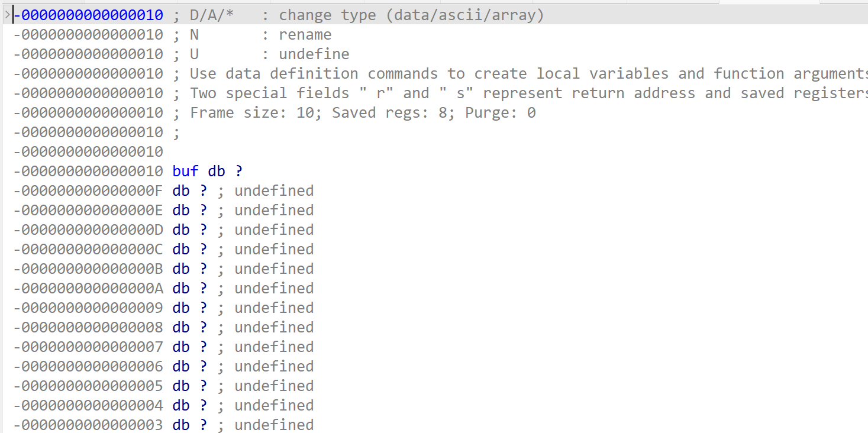Click the 'Two special fields' comment line
This screenshot has height=433, width=868.
440,93
